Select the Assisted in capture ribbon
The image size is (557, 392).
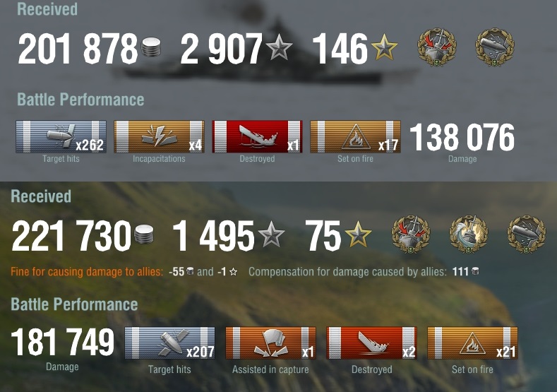270,343
